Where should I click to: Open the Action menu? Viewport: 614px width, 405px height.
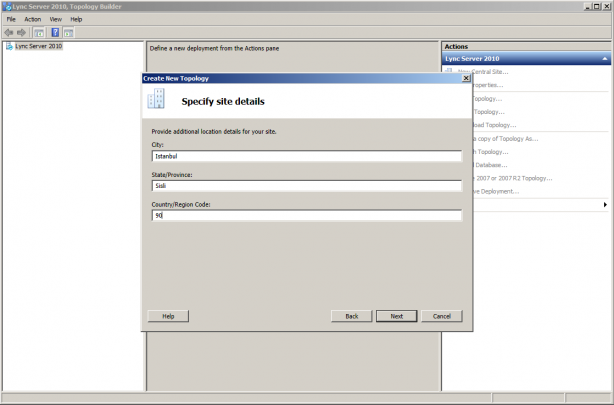click(x=33, y=19)
